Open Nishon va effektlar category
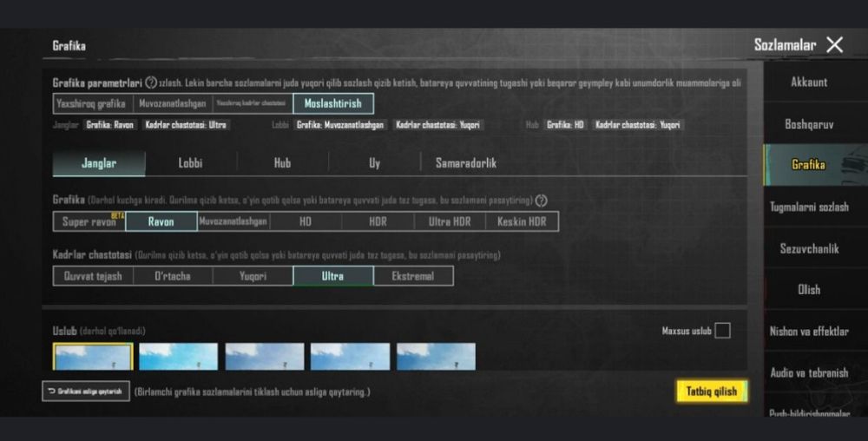Viewport: 868px width, 441px height. coord(809,332)
